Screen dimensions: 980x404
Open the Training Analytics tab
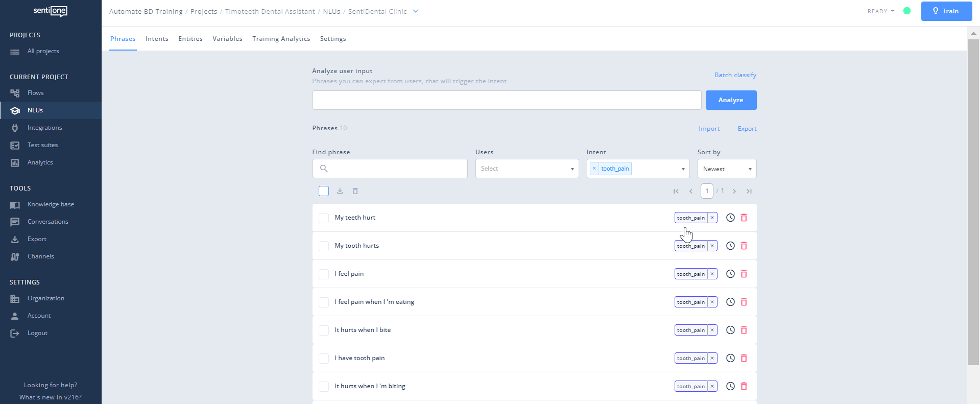(x=281, y=39)
